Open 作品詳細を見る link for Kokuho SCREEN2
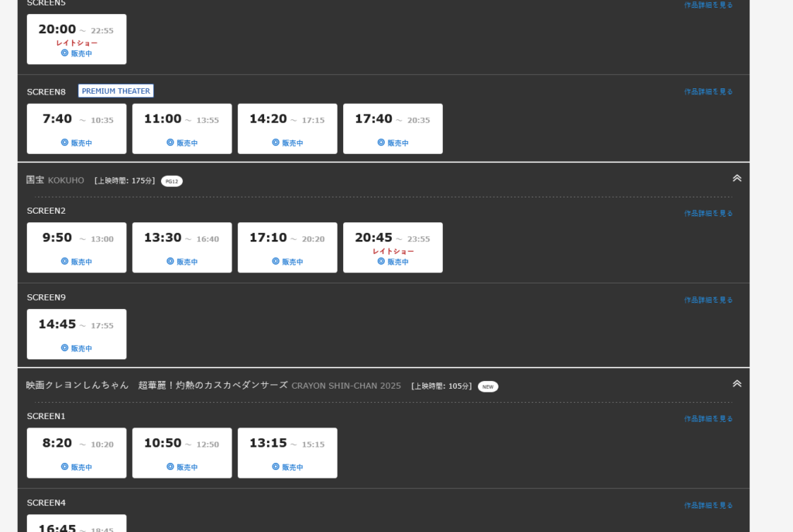 point(708,213)
